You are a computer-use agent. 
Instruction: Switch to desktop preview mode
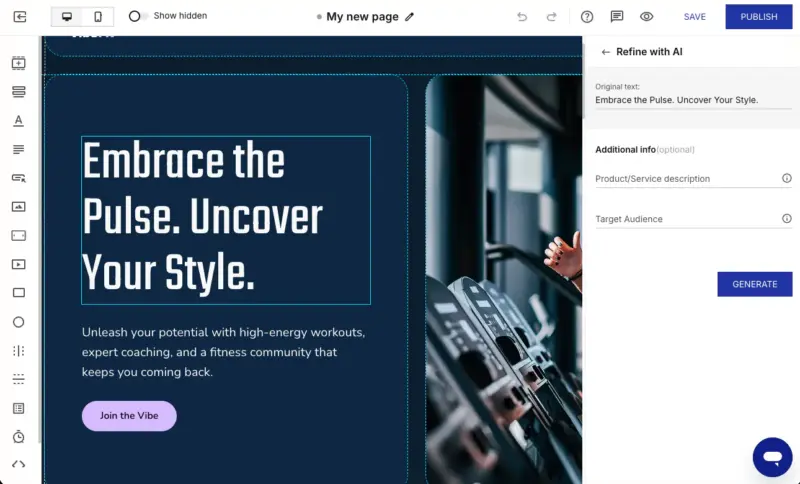click(67, 17)
